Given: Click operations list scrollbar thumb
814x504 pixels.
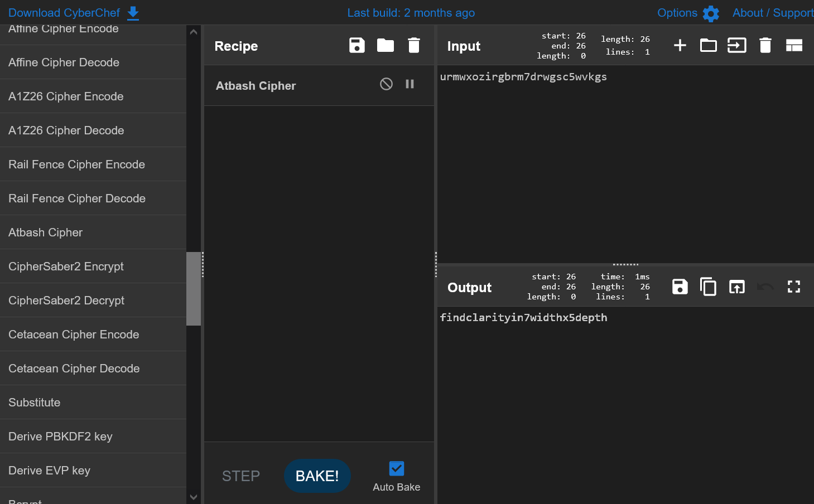Looking at the screenshot, I should 194,289.
